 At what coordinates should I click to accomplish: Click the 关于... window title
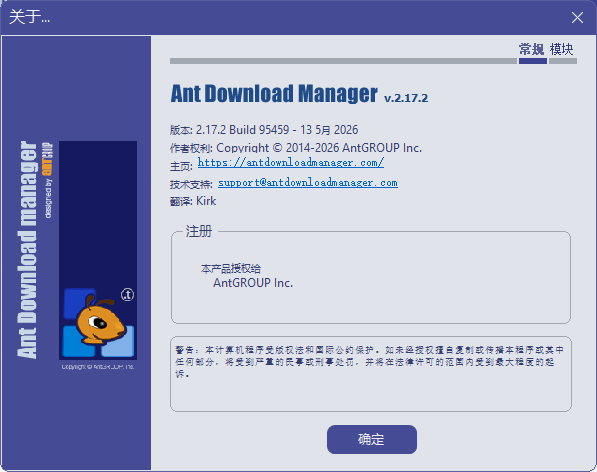pos(29,17)
